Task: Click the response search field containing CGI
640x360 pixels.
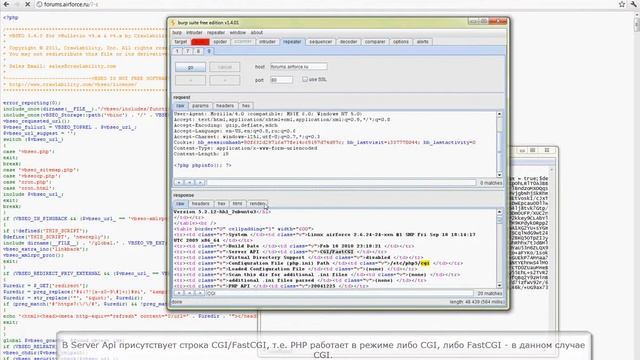Action: tap(340, 293)
